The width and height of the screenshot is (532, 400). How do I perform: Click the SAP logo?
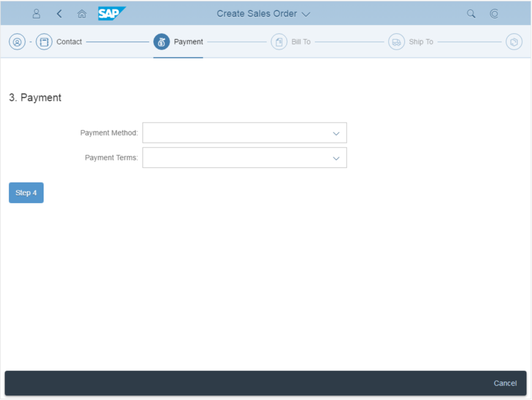[x=111, y=14]
